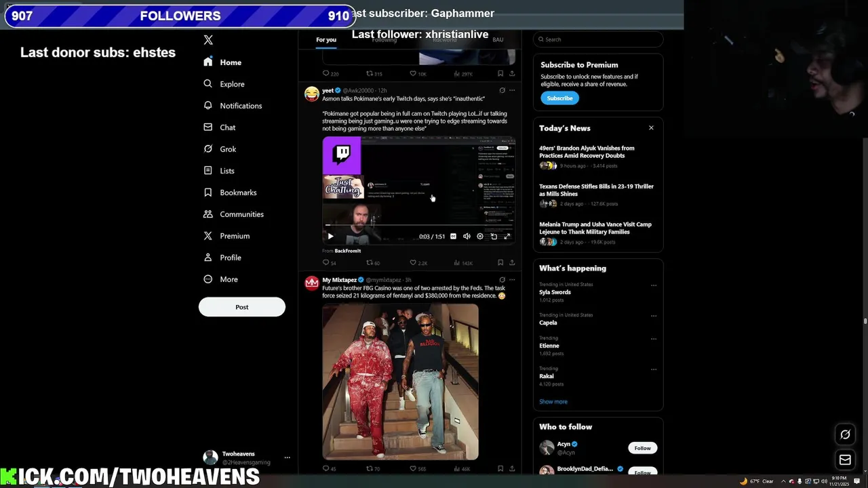The image size is (868, 488).
Task: Open the Explore page
Action: [224, 84]
